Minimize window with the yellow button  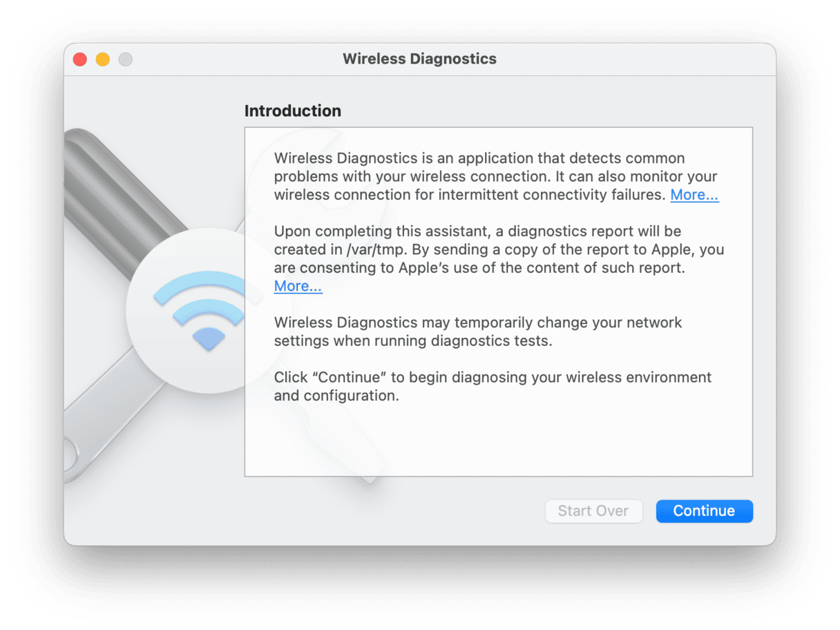[103, 59]
